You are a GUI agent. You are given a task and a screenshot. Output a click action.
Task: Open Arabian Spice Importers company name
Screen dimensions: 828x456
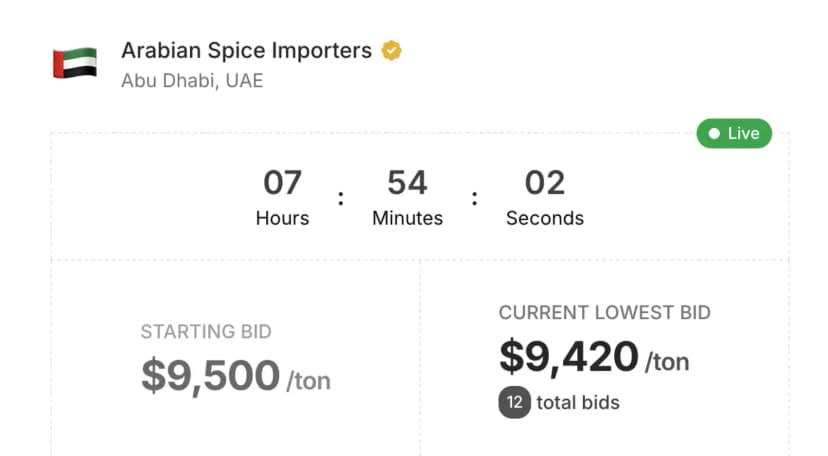point(246,50)
